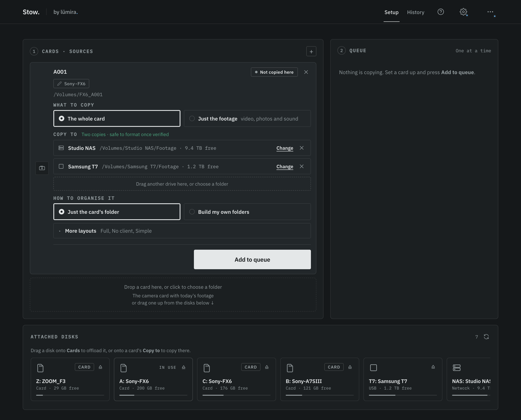Change the Studio NAS destination folder

tap(285, 148)
